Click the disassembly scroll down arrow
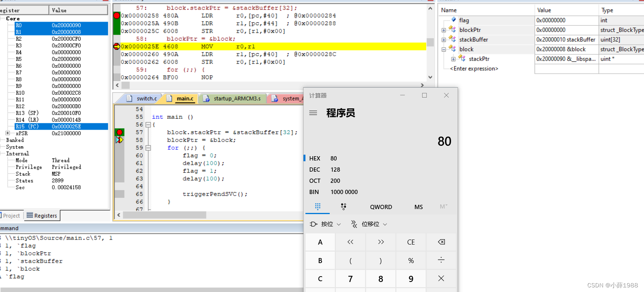The image size is (644, 292). pyautogui.click(x=430, y=77)
